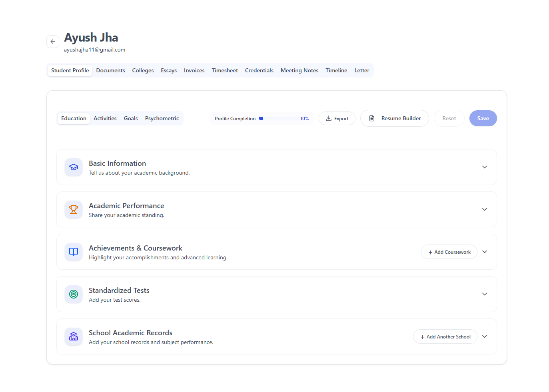Expand the Basic Information section chevron
Viewport: 549px width, 392px height.
[485, 167]
